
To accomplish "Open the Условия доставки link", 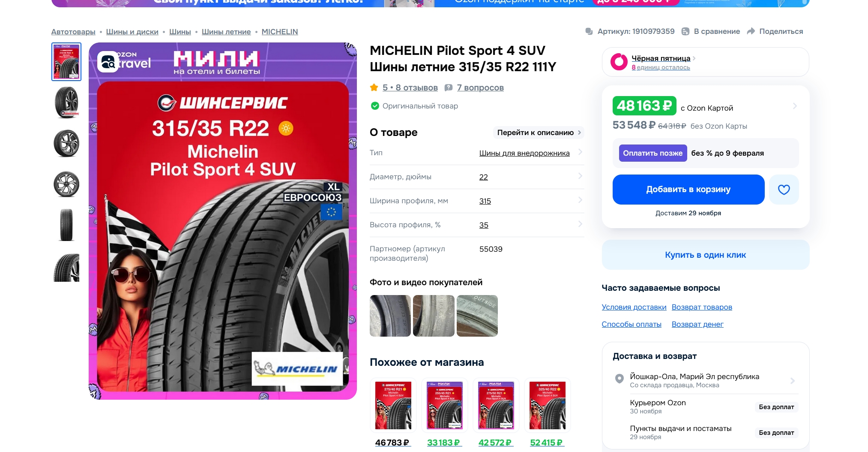I will [634, 307].
